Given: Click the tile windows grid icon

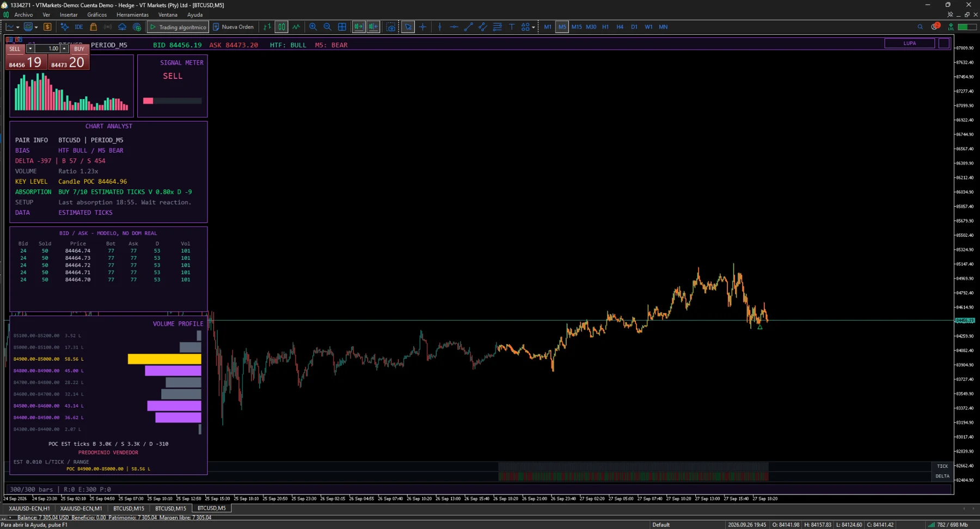Looking at the screenshot, I should pos(342,27).
